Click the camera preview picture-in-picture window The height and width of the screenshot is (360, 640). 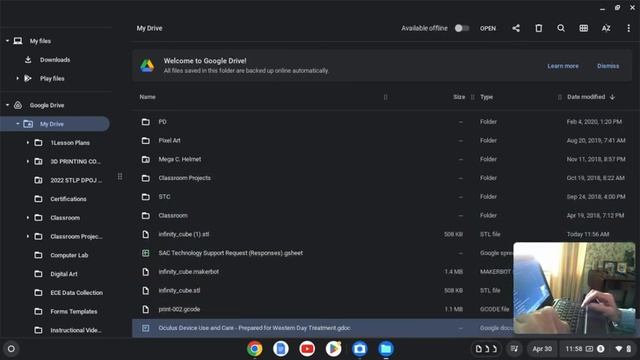[x=574, y=288]
